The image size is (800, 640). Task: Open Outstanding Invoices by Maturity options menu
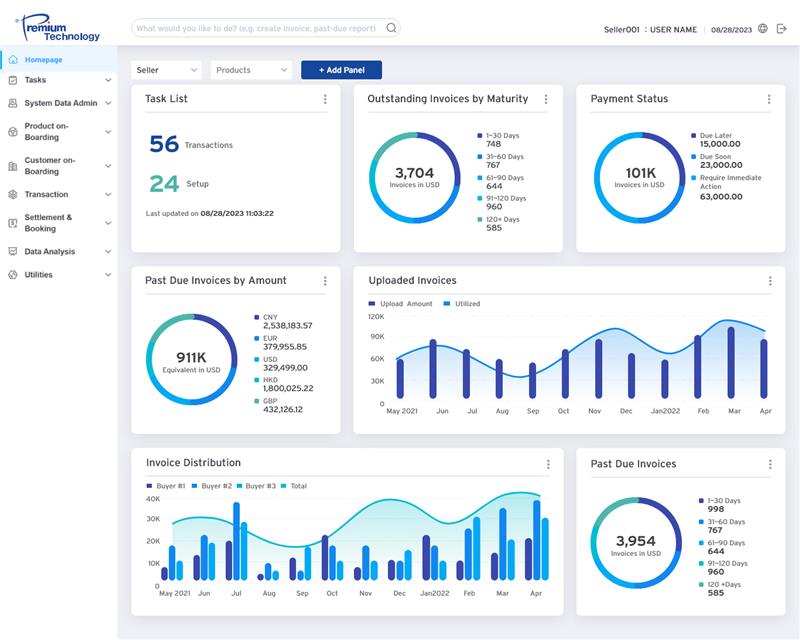pyautogui.click(x=546, y=99)
